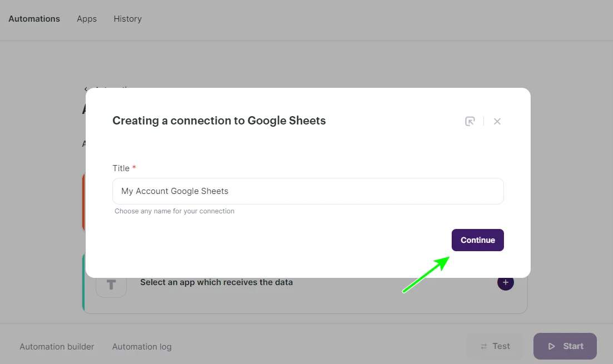The width and height of the screenshot is (613, 364).
Task: Click the purple plus icon button
Action: point(505,282)
